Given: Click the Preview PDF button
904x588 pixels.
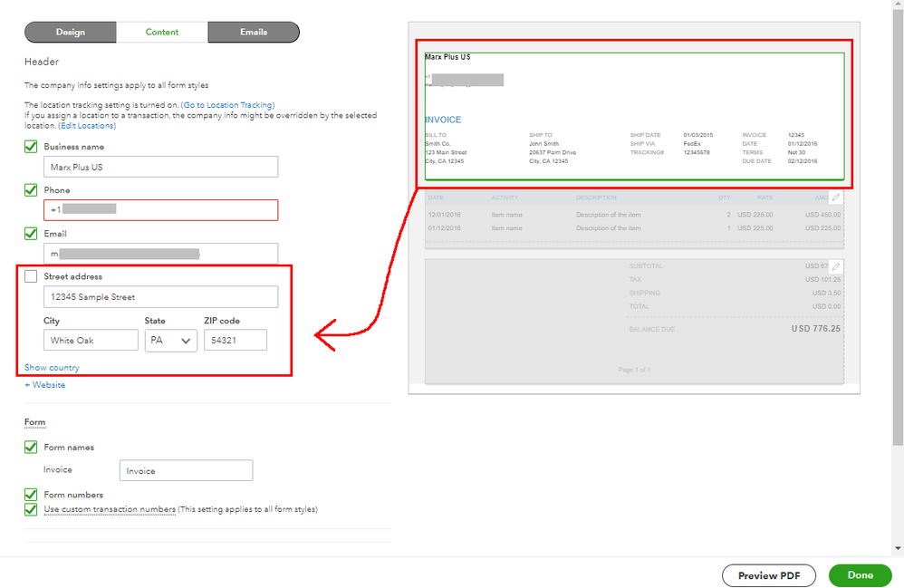Looking at the screenshot, I should (769, 575).
